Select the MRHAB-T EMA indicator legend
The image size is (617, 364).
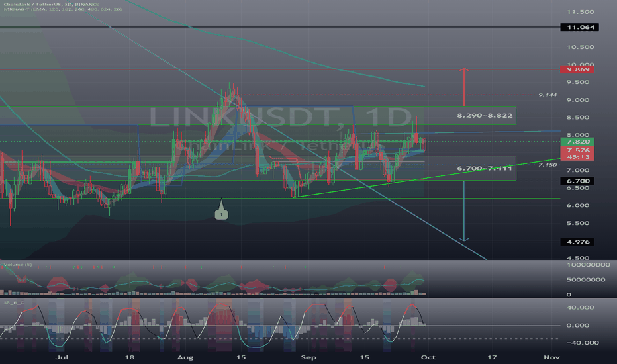pyautogui.click(x=63, y=9)
